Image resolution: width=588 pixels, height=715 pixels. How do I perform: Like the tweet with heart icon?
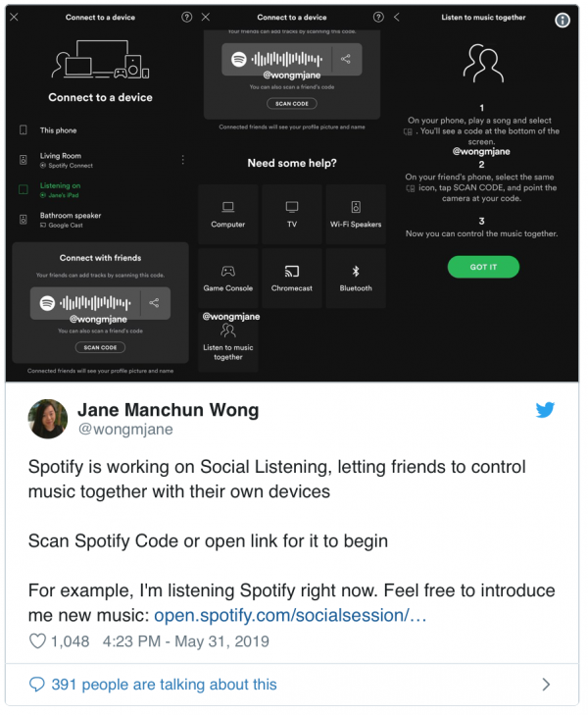pyautogui.click(x=37, y=641)
